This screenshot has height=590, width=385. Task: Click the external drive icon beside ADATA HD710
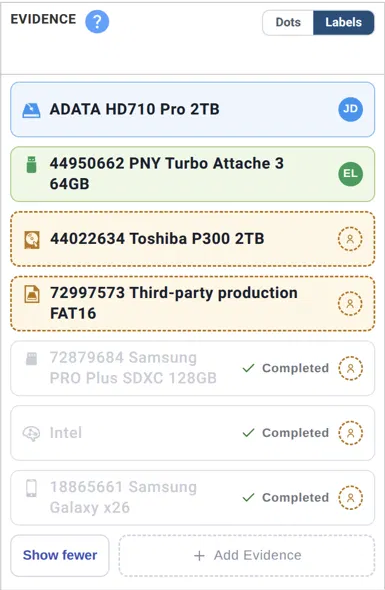pos(31,110)
